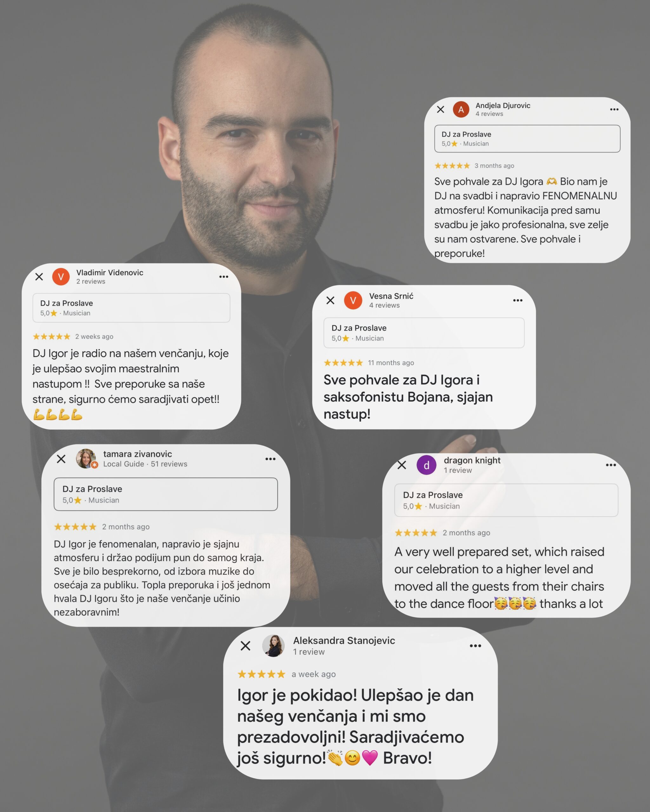Open more options on Vladimir Videnovic's review
The width and height of the screenshot is (650, 812).
coord(224,277)
